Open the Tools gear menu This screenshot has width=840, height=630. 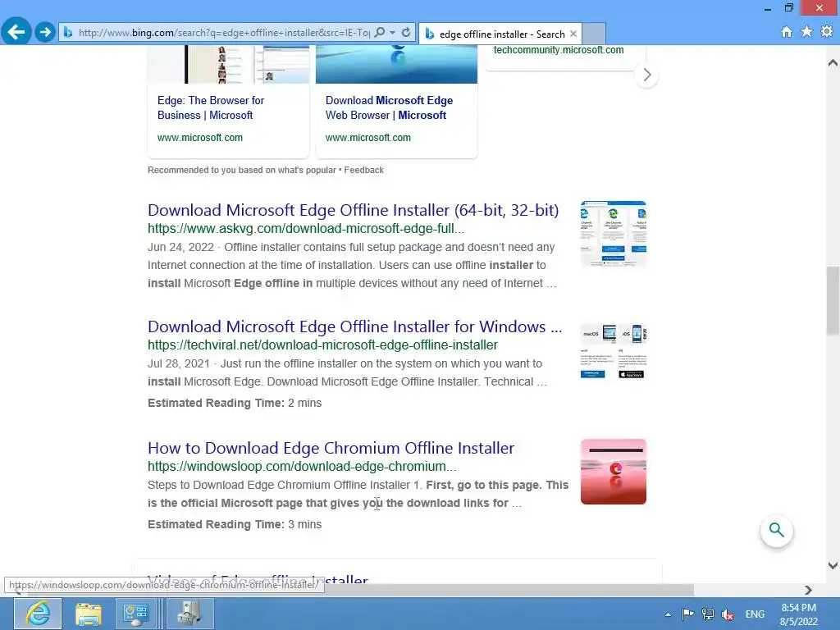(x=827, y=32)
